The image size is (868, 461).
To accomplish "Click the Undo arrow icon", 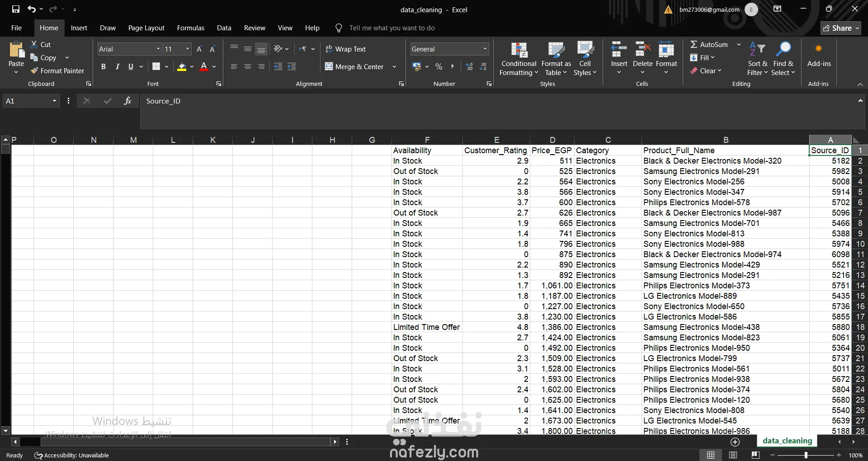I will tap(31, 9).
